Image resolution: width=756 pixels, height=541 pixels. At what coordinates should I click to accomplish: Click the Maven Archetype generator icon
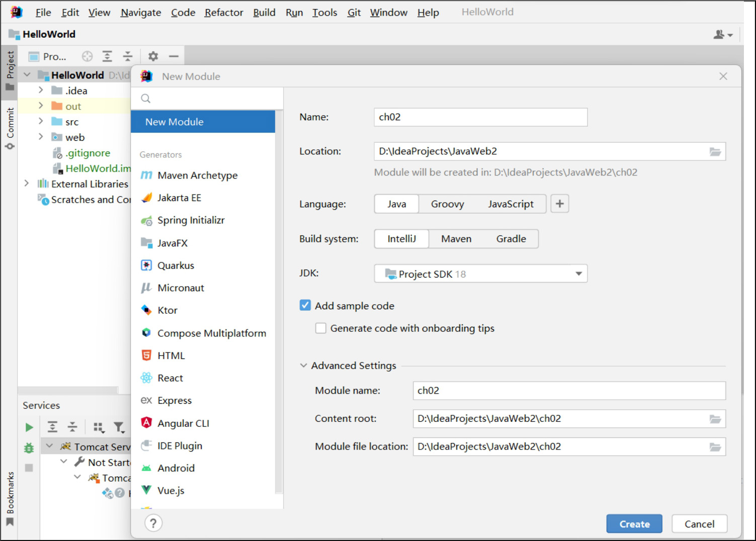click(x=146, y=175)
